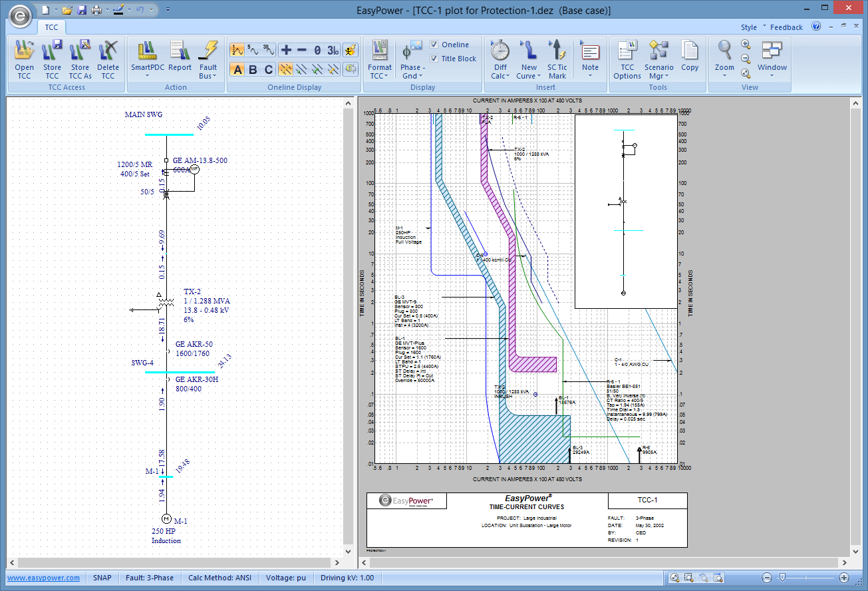This screenshot has width=868, height=591.
Task: Click the zoom full extent icon in status bar
Action: pos(674,578)
